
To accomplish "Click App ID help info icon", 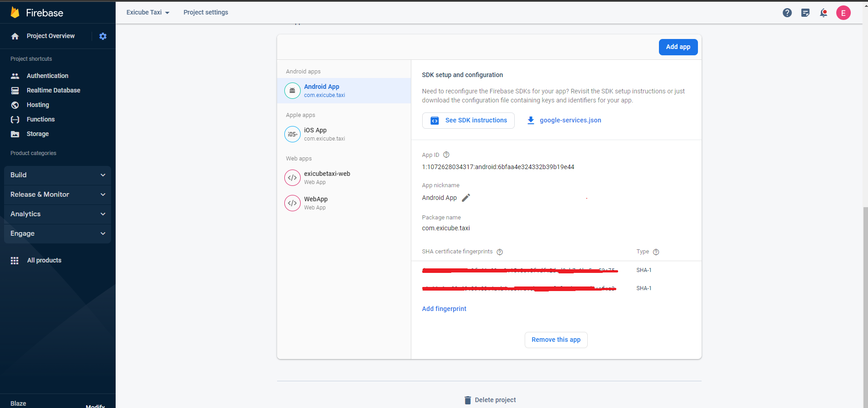I will pos(446,155).
